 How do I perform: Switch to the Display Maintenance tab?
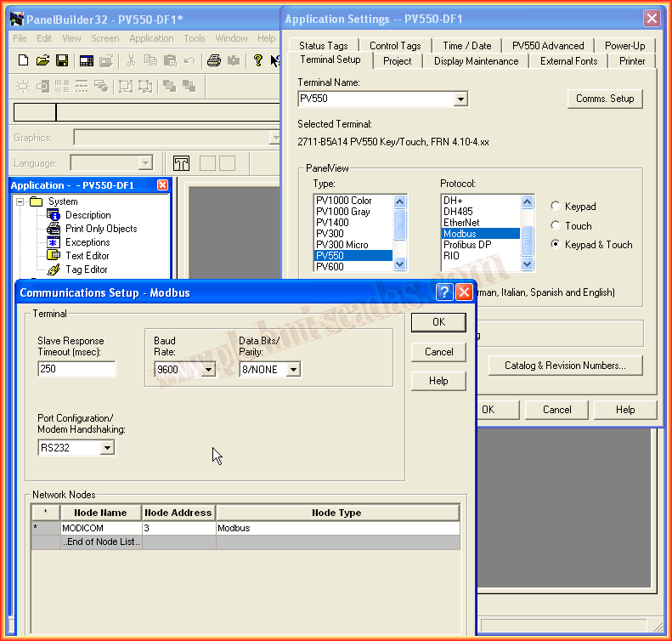pos(476,61)
